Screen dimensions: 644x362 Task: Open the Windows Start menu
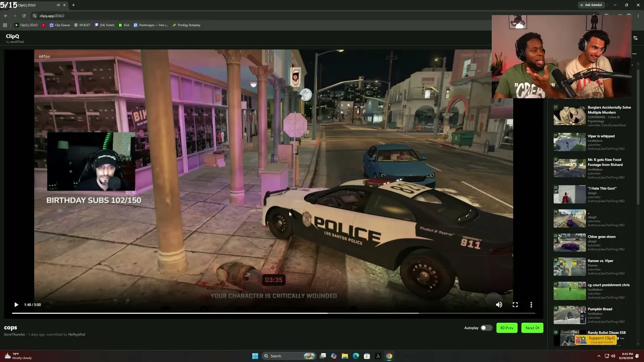(255, 356)
